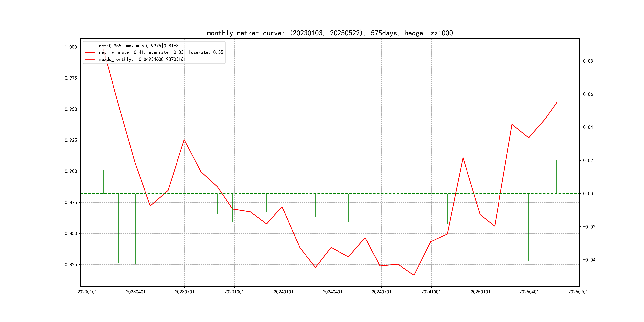Click the top of the tallest green bar
The image size is (644, 322).
click(x=512, y=50)
